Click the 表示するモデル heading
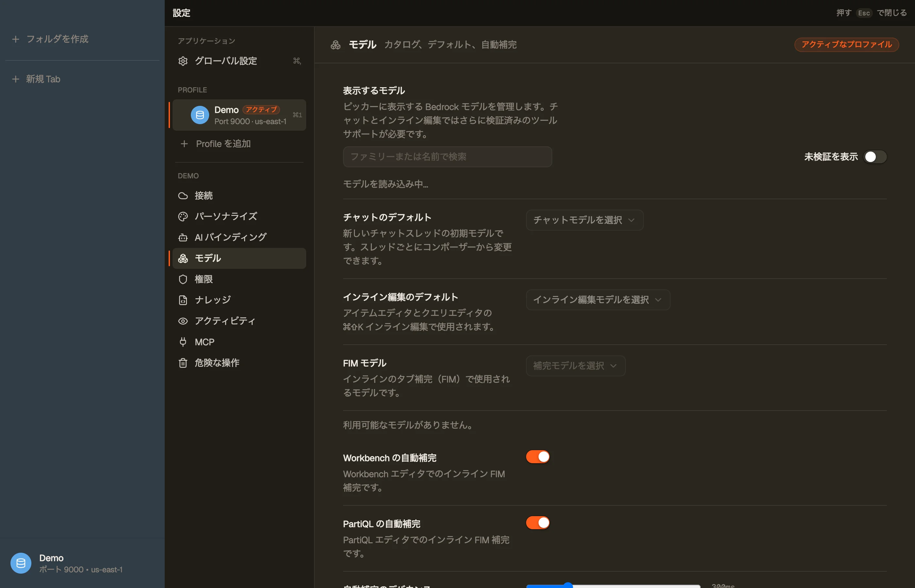915x588 pixels. [374, 90]
